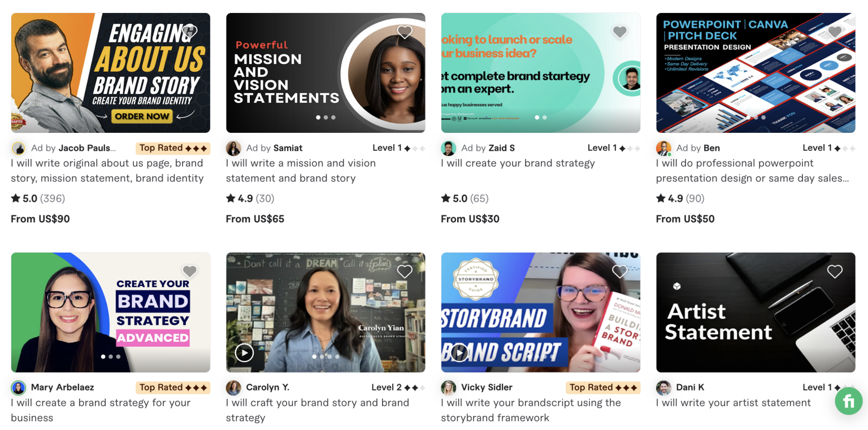Heart the Ben PowerPoint pitch deck gig
This screenshot has height=430, width=868.
(x=835, y=32)
